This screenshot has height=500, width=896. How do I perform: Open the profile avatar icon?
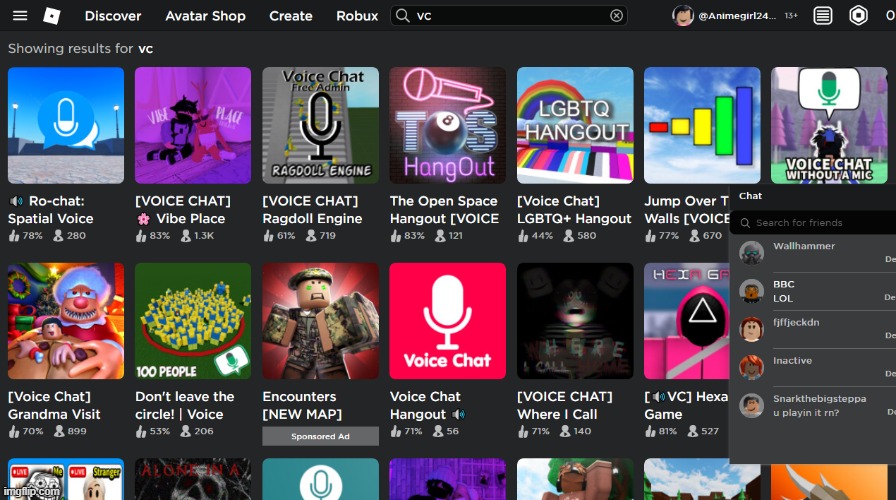[683, 15]
